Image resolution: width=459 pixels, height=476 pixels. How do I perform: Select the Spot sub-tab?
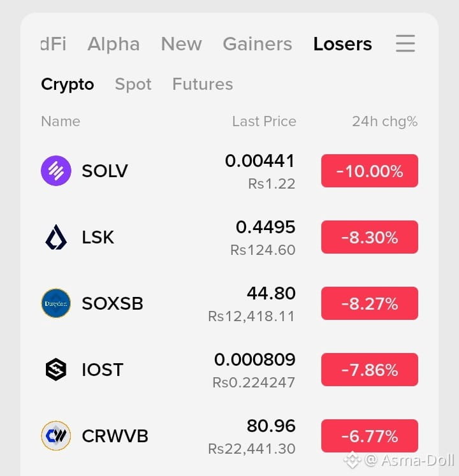(x=133, y=84)
